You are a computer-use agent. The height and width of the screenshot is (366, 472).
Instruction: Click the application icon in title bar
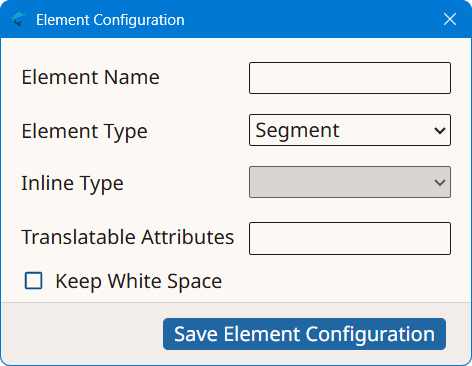click(x=18, y=19)
